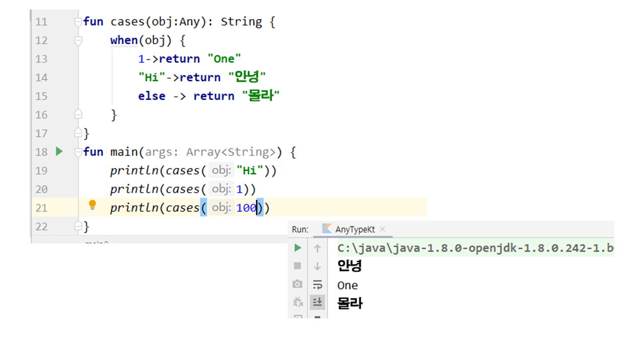Click the yellow lightbulb quick-fix icon
644x362 pixels.
92,205
